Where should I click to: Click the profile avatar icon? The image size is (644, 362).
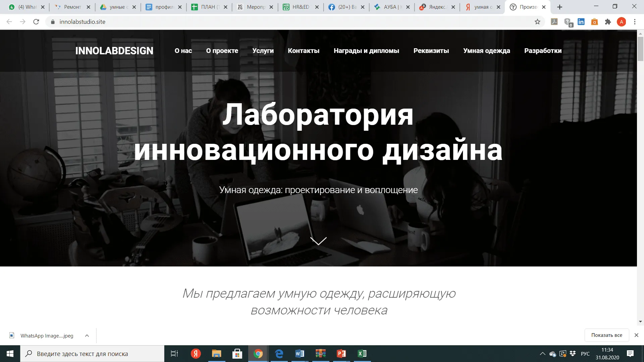(621, 22)
